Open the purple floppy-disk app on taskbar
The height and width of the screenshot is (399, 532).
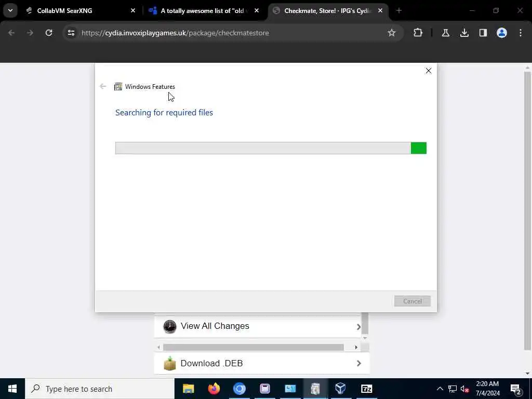tap(264, 389)
